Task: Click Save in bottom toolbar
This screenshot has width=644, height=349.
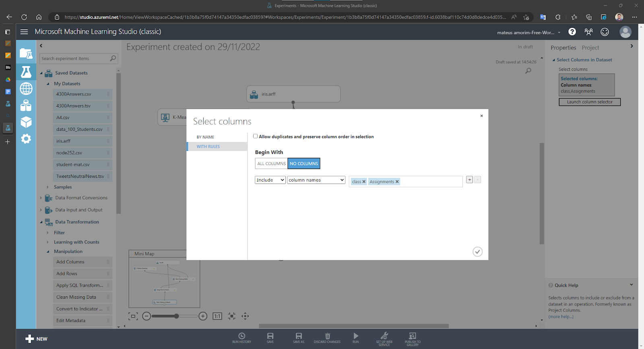Action: pos(270,338)
